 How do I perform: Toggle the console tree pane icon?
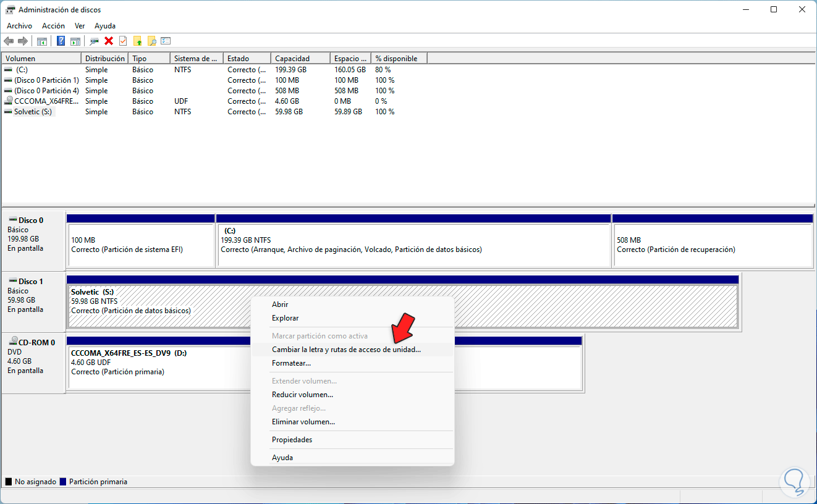[x=42, y=41]
